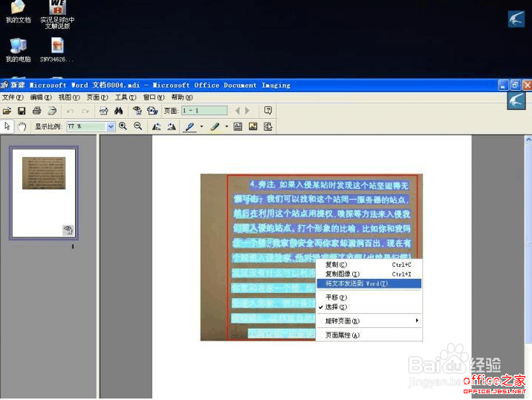
Task: Click the vertical scrollbar up arrow
Action: click(528, 139)
